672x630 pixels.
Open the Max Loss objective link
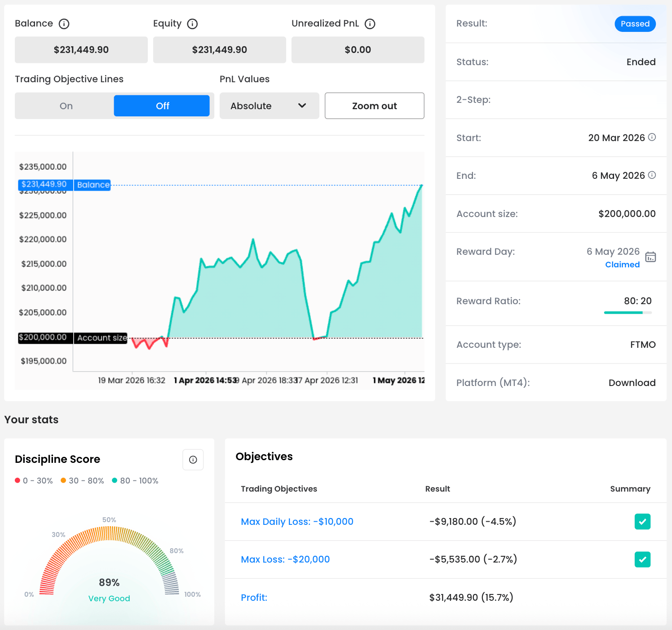point(285,559)
